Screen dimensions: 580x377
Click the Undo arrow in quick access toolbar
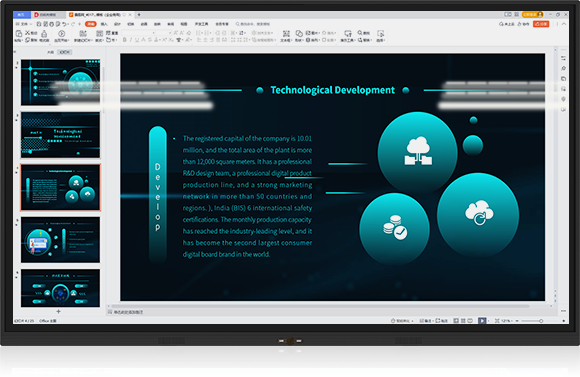pos(64,24)
